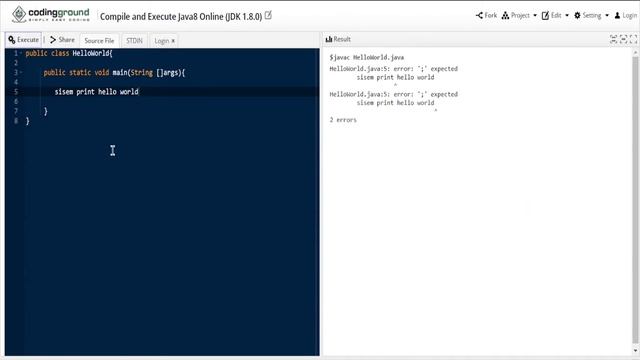This screenshot has height=360, width=640.
Task: Click line number 6 in the editor gutter
Action: 16,101
